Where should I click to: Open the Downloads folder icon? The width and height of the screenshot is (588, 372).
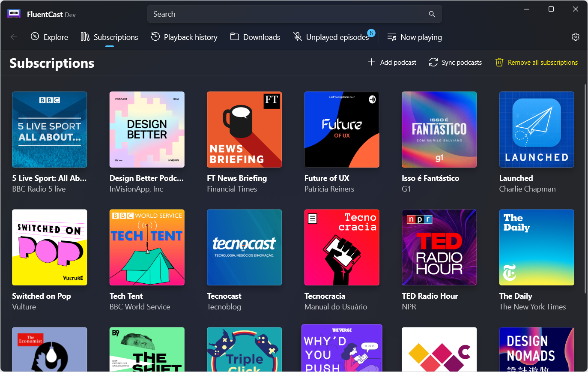coord(235,37)
